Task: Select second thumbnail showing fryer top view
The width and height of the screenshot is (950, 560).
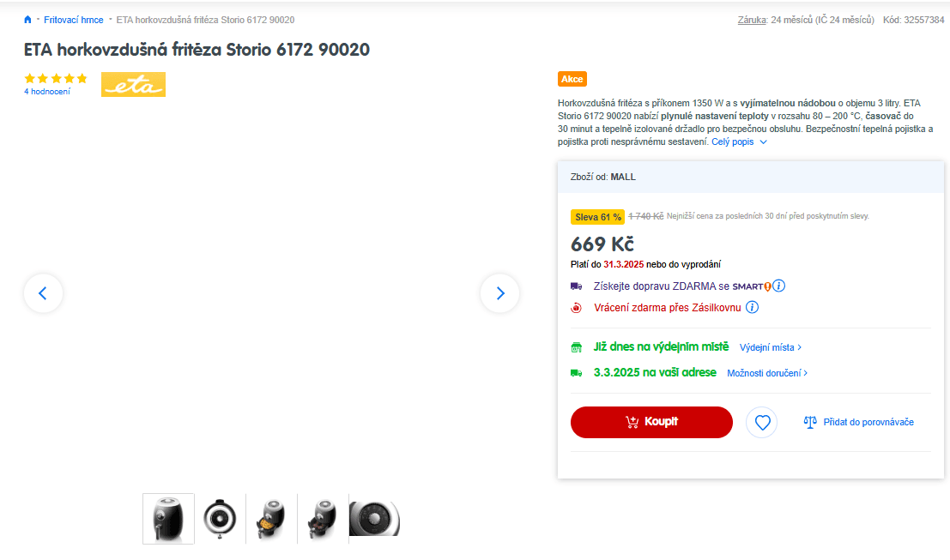Action: 220,519
